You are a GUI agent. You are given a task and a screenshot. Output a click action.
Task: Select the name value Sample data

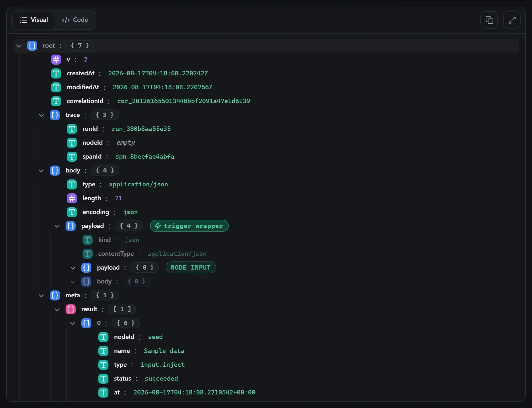click(x=164, y=351)
